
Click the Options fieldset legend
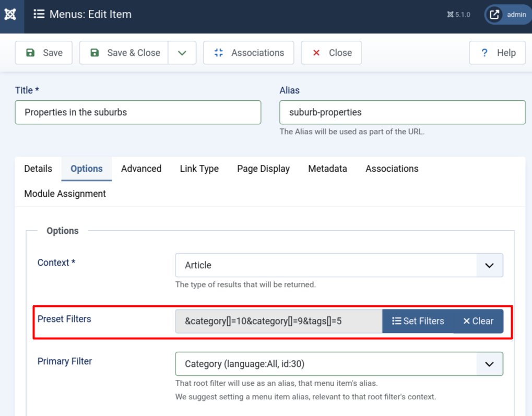click(x=63, y=231)
